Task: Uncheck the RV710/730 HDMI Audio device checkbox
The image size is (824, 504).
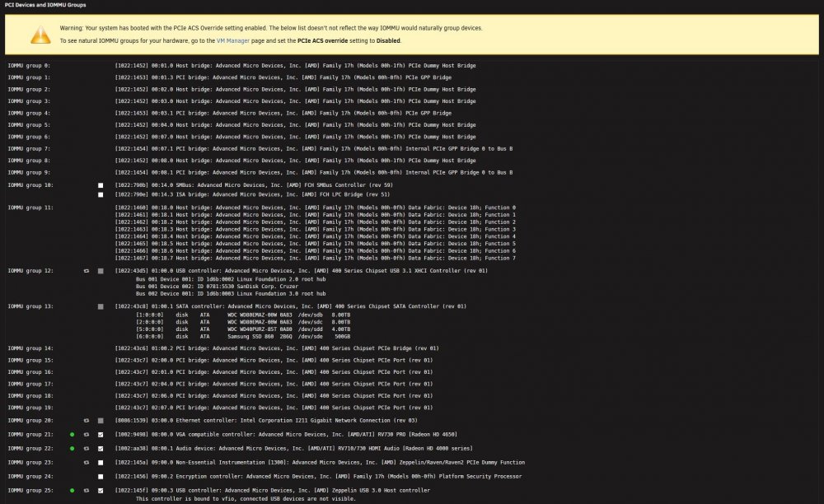Action: [x=101, y=449]
